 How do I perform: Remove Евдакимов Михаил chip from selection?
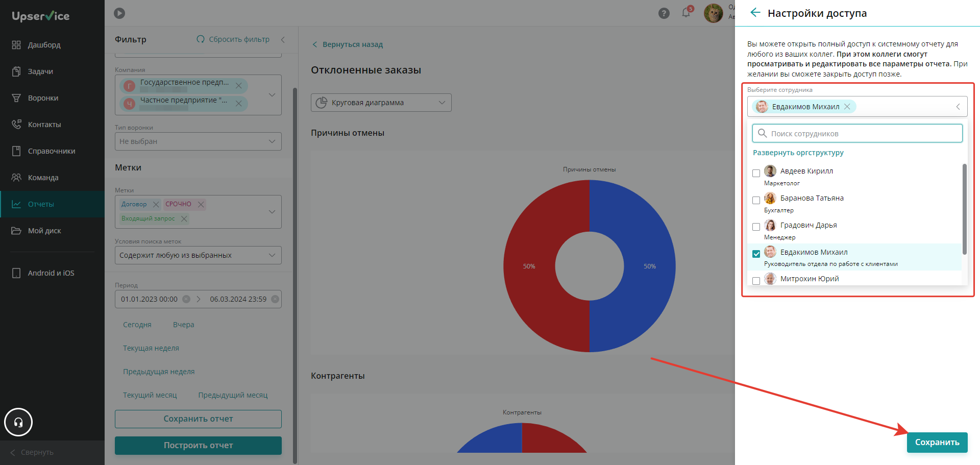[x=847, y=107]
